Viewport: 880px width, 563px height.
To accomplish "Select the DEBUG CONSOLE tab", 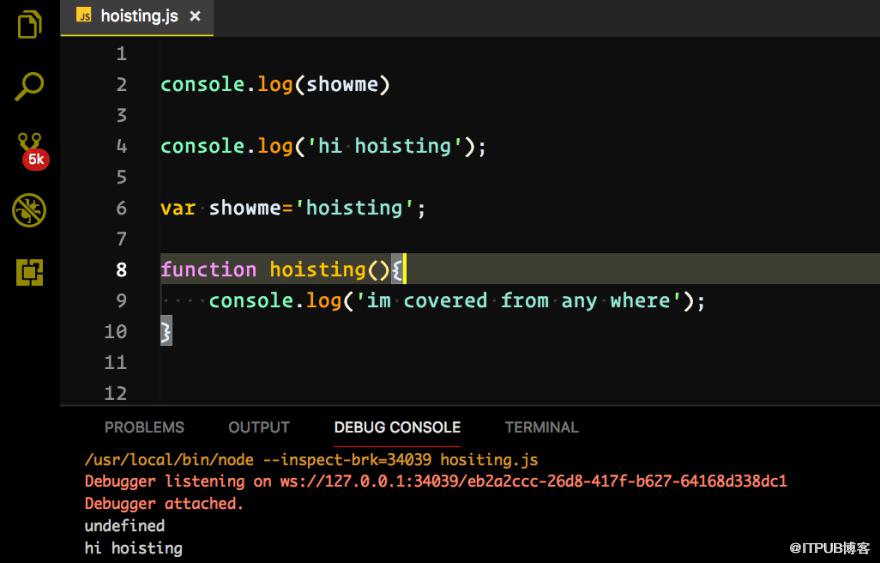I will pyautogui.click(x=397, y=427).
